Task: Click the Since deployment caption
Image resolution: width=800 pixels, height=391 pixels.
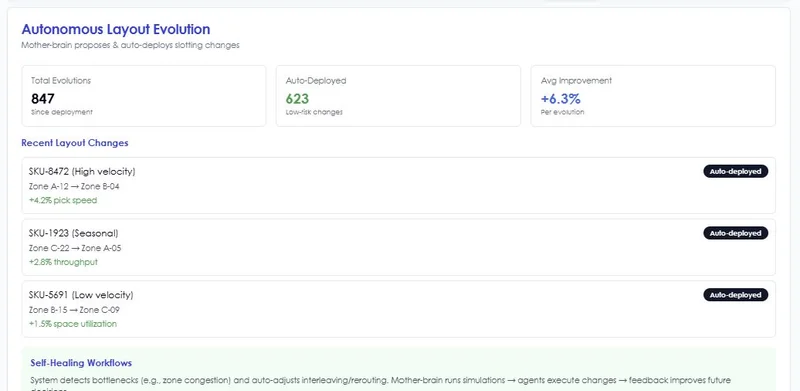Action: 62,112
